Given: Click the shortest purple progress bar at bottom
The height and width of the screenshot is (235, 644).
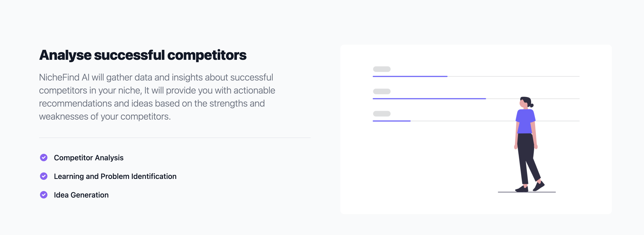Looking at the screenshot, I should pyautogui.click(x=392, y=121).
